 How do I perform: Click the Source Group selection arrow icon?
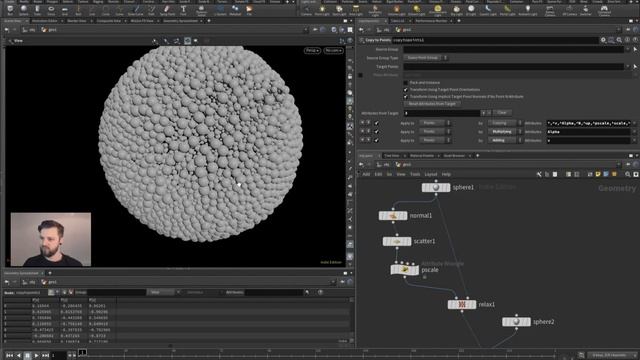(x=635, y=49)
